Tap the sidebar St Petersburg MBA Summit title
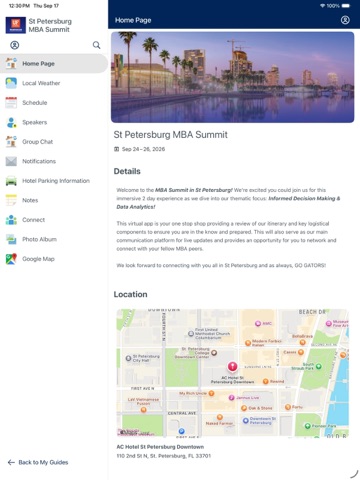 50,25
